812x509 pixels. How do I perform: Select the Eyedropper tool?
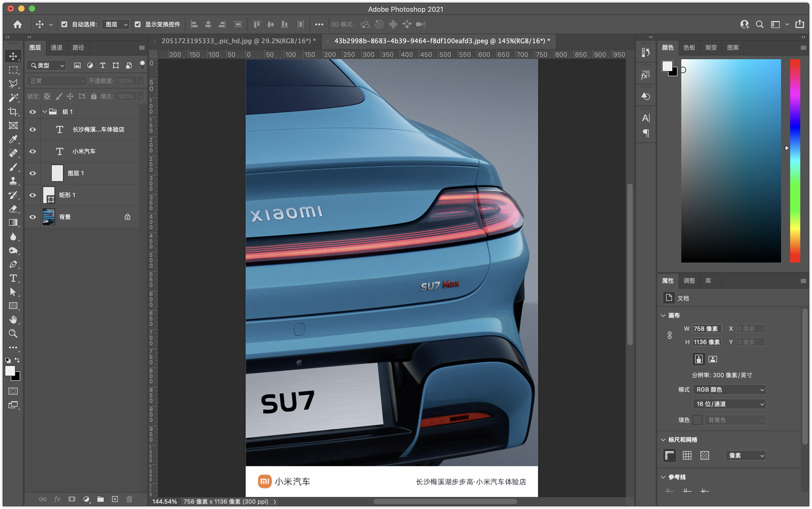13,139
